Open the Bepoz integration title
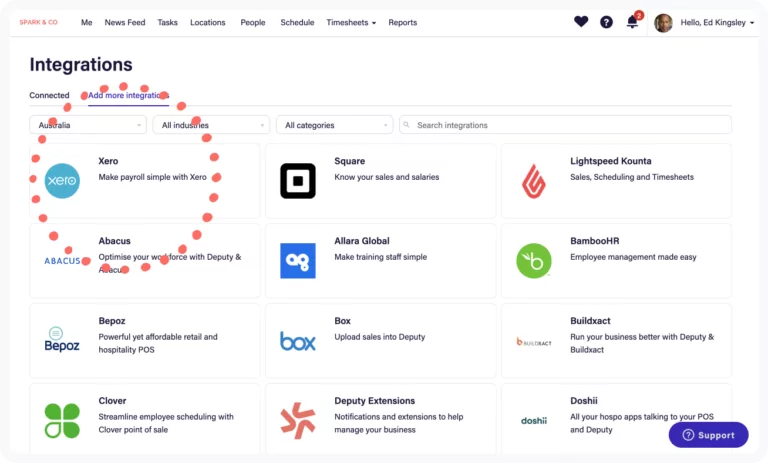 (112, 321)
